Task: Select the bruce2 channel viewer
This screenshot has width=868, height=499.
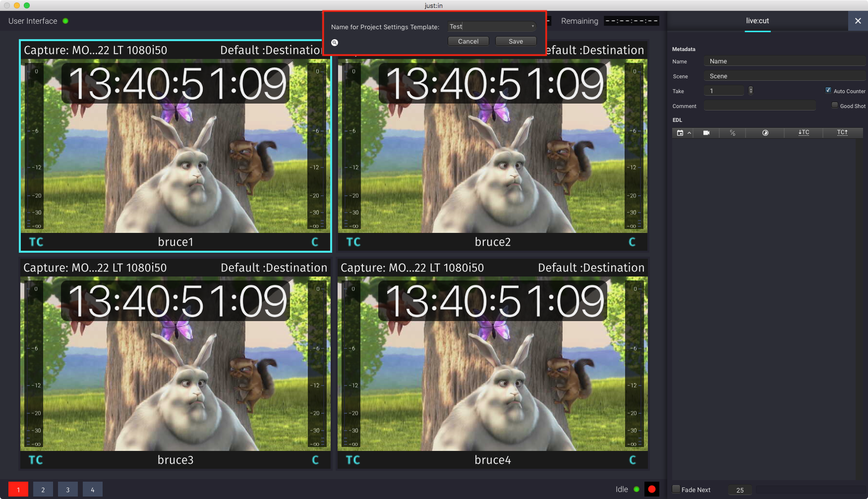Action: coord(493,146)
